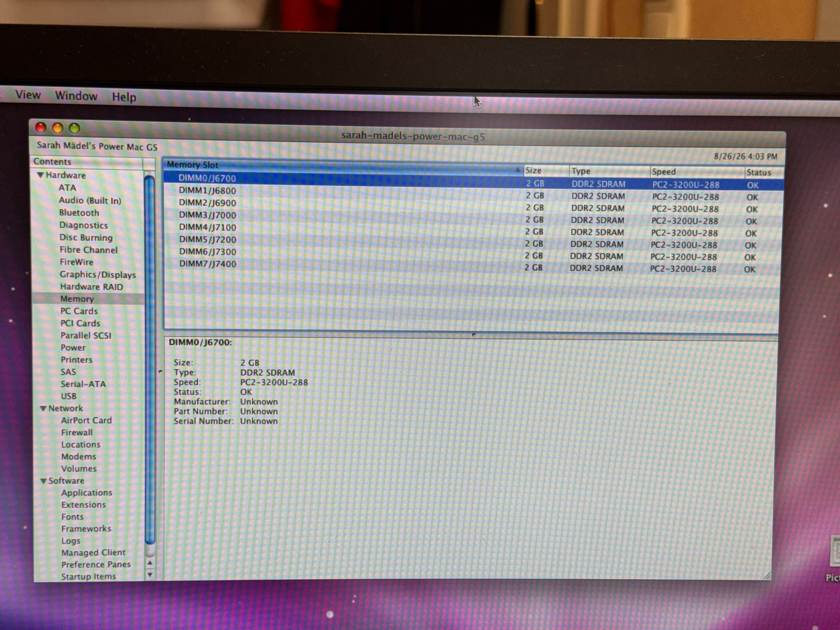This screenshot has width=840, height=630.
Task: Select Fibre Channel entry
Action: tap(89, 250)
